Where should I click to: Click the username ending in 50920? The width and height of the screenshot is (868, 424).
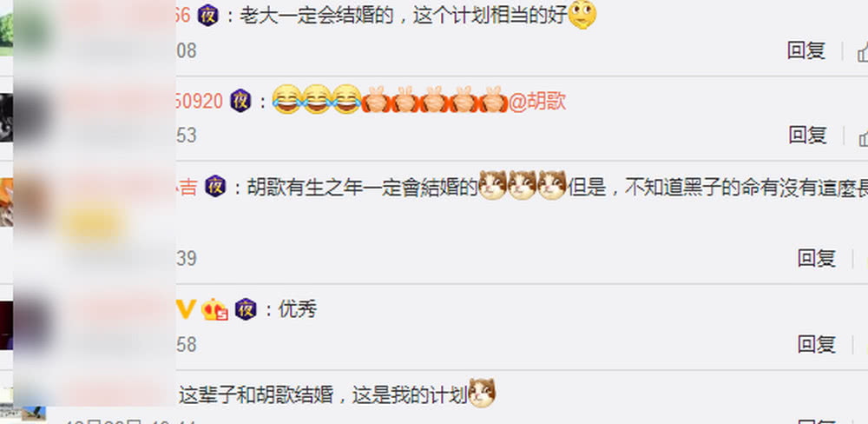(x=200, y=102)
